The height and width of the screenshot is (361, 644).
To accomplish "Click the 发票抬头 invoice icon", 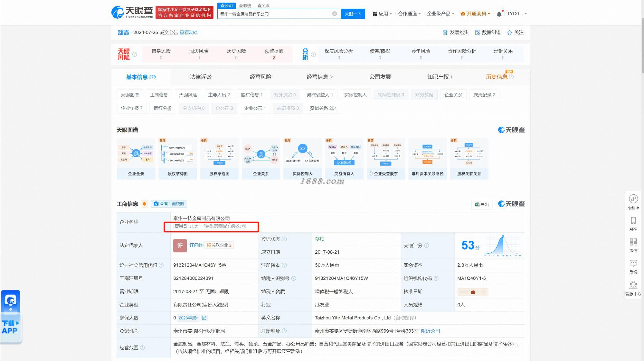I will pos(445,33).
